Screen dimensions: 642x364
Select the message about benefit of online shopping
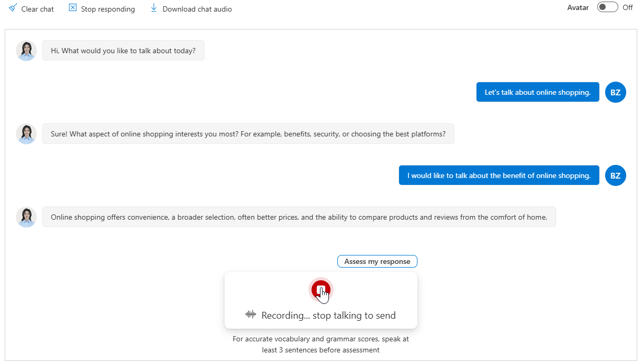499,175
